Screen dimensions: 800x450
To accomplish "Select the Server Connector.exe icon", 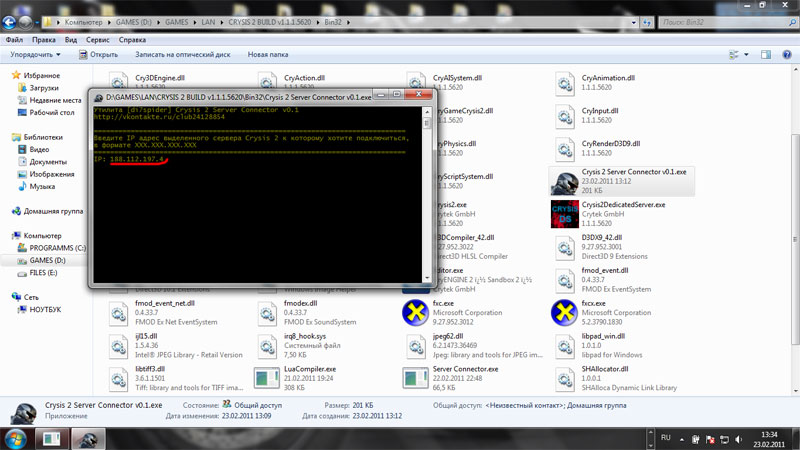I will [415, 378].
